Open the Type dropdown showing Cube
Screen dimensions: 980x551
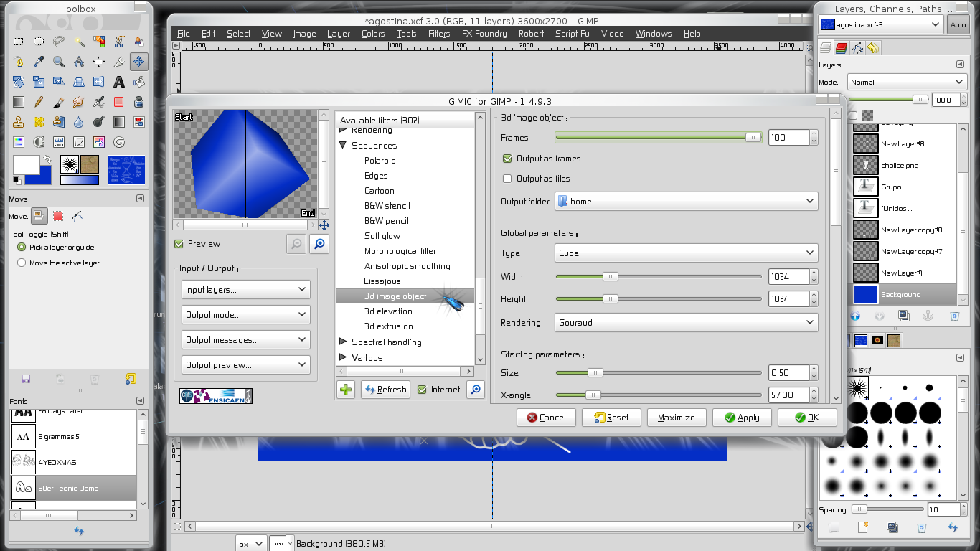pyautogui.click(x=687, y=253)
